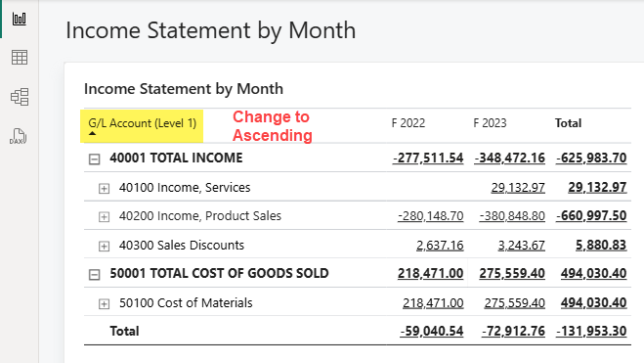The height and width of the screenshot is (363, 644).
Task: Select the 40300 Sales Discounts label
Action: click(x=182, y=245)
